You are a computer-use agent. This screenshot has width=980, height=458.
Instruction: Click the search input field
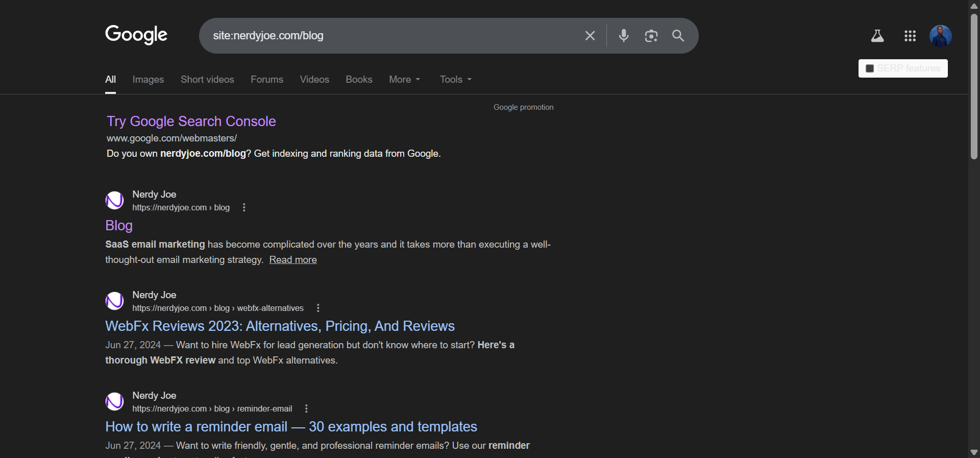[x=393, y=36]
